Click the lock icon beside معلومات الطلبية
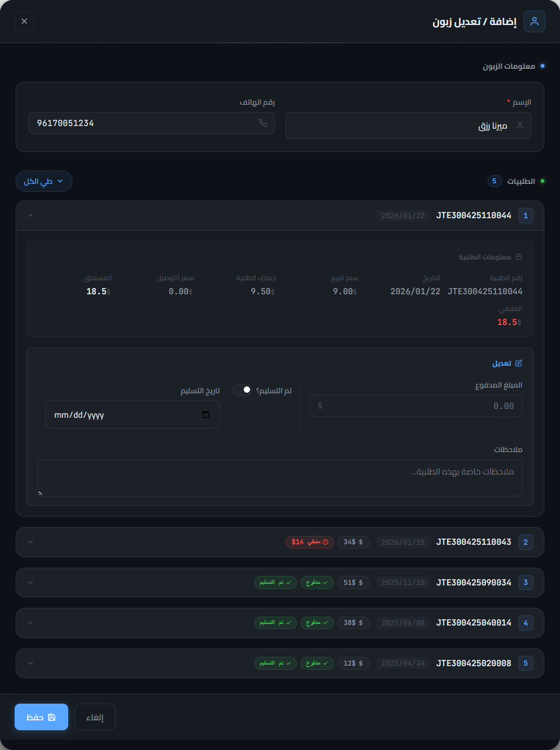Viewport: 560px width, 750px height. tap(519, 257)
